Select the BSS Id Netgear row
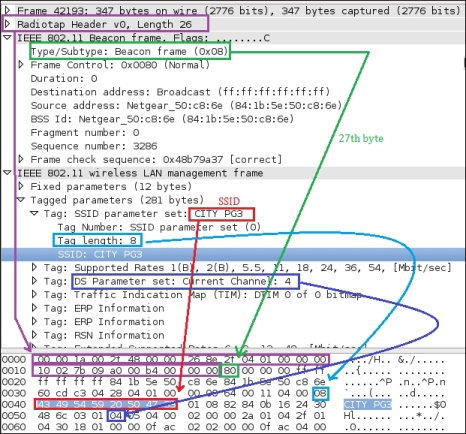 (162, 119)
